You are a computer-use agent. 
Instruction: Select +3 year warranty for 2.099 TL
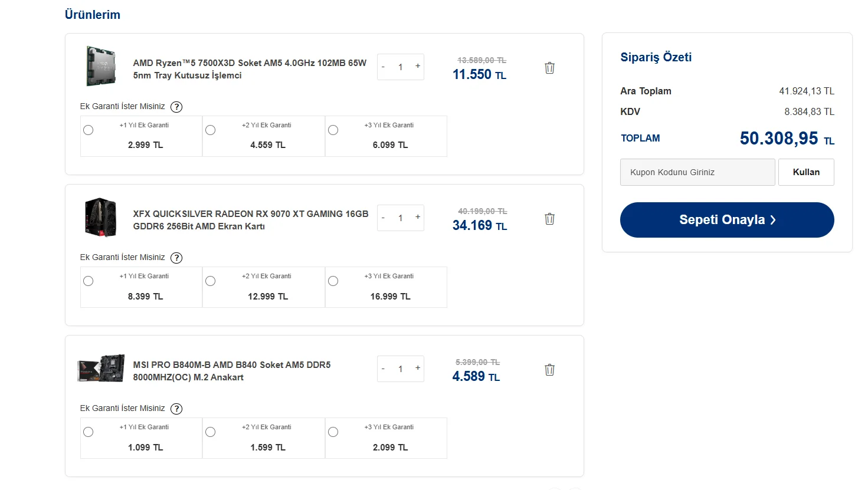coord(333,432)
